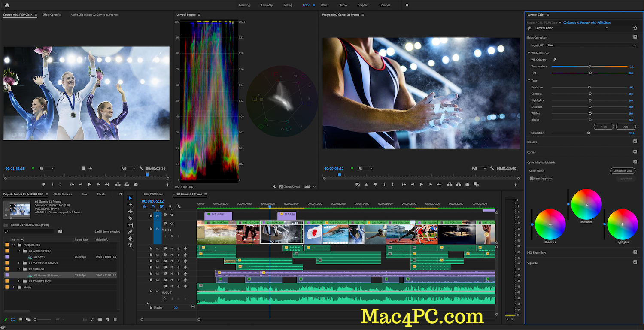Switch to Audio workspace
Screen dimensions: 644x330
(343, 5)
